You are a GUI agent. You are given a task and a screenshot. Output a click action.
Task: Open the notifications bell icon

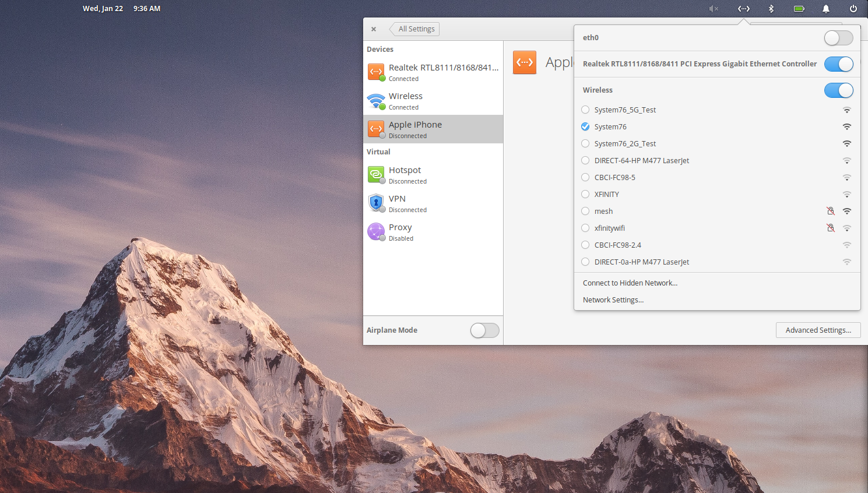click(x=826, y=9)
